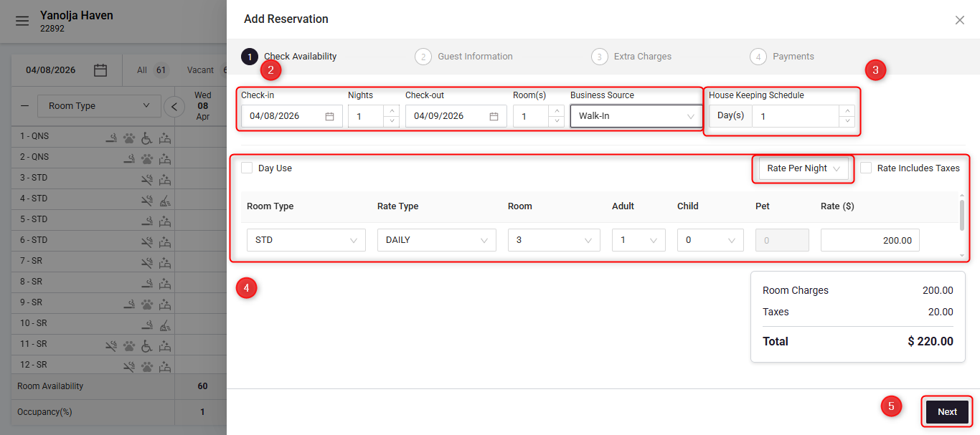Click the Room Charges 200.00 value
Viewport: 980px width, 435px height.
tap(938, 290)
